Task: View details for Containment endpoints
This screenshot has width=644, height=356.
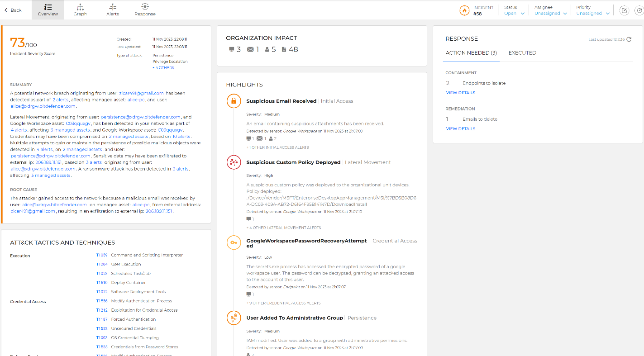Action: [461, 93]
